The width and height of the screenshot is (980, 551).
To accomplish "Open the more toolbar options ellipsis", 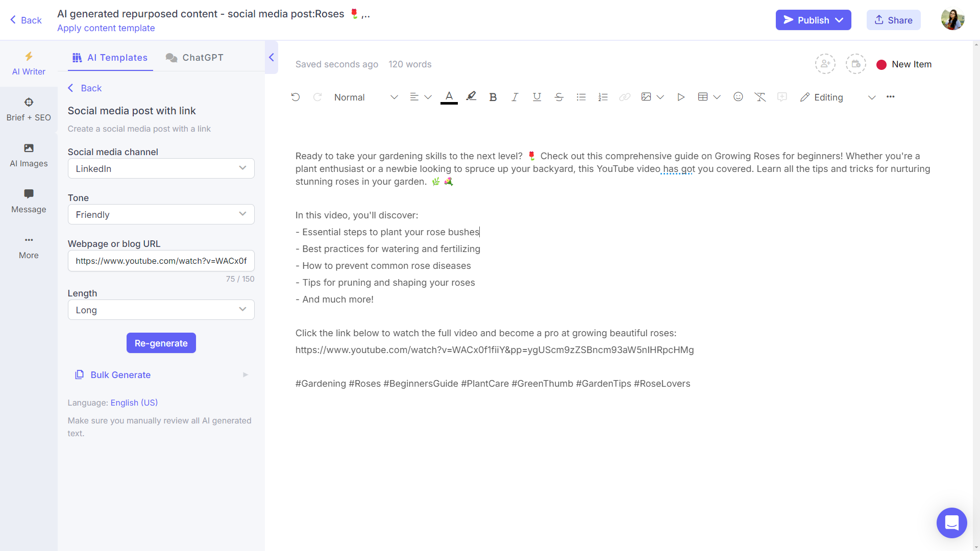I will [x=890, y=97].
